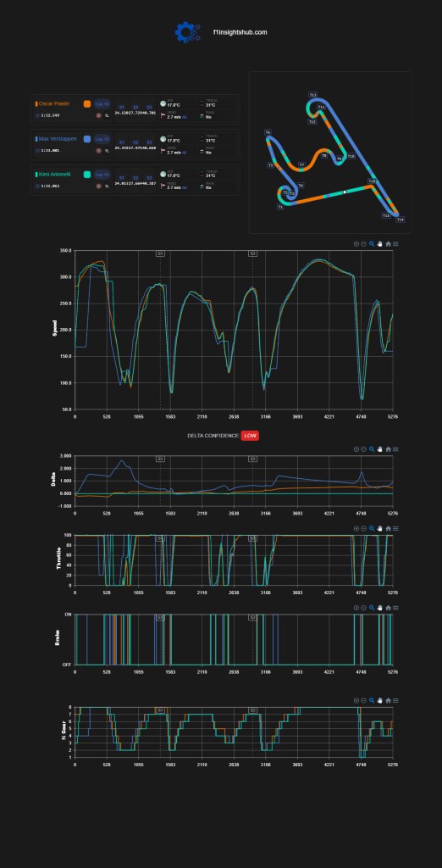Activate selection zoom on Delta chart
The image size is (442, 868).
[372, 449]
